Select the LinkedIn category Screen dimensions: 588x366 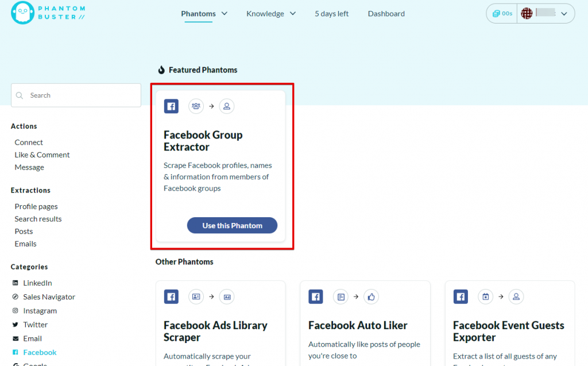click(x=37, y=283)
